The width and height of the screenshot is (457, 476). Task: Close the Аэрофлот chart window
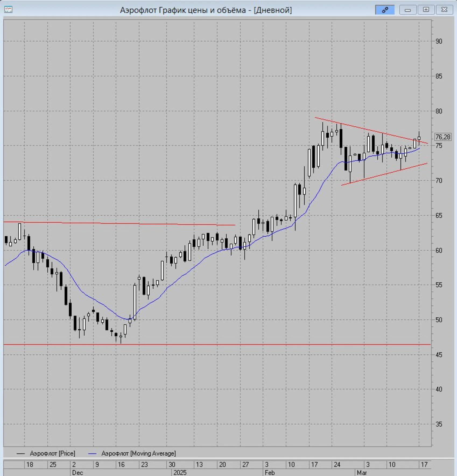[444, 10]
